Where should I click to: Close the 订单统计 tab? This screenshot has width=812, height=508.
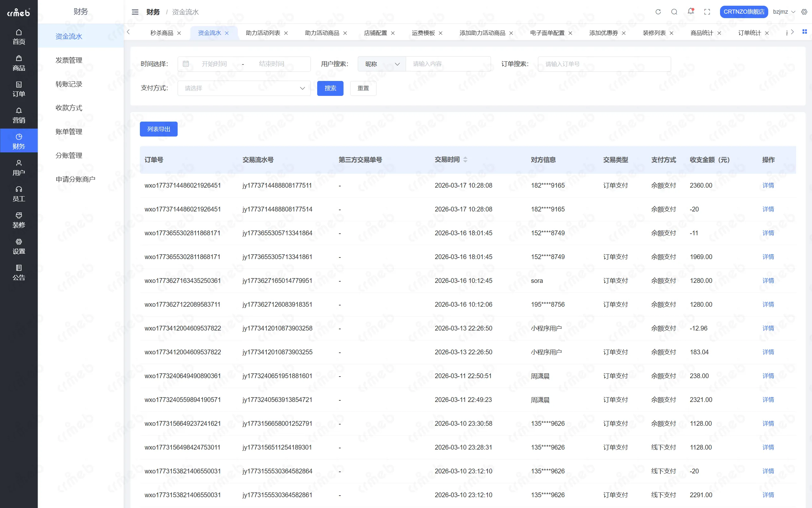767,33
